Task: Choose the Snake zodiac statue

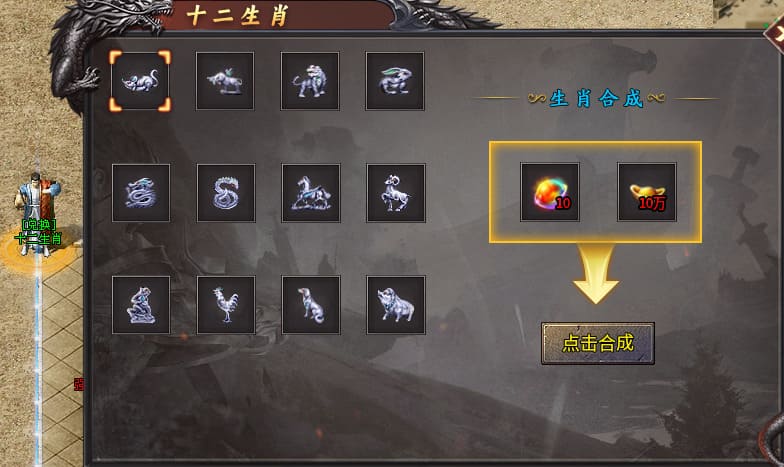Action: coord(226,193)
